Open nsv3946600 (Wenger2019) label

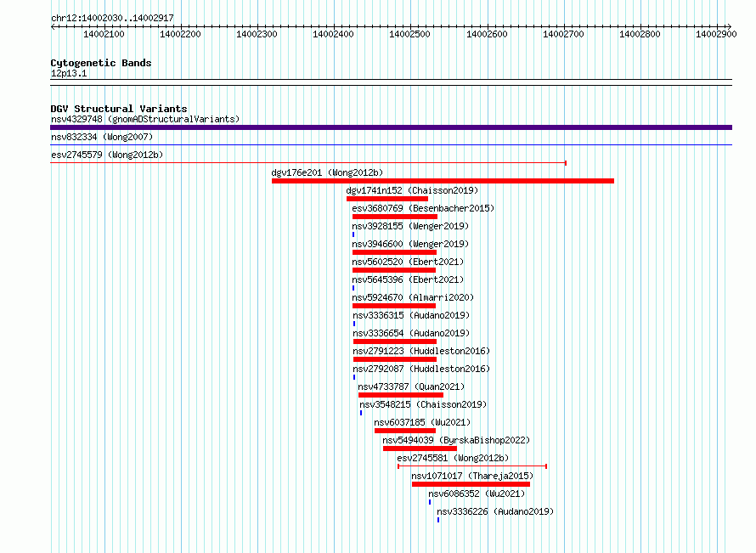(x=410, y=244)
